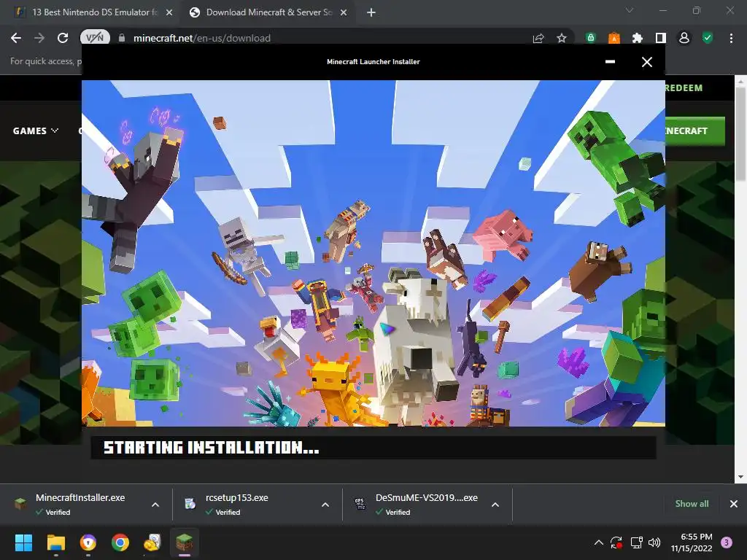747x560 pixels.
Task: Minimize the Minecraft Launcher Installer window
Action: (610, 62)
